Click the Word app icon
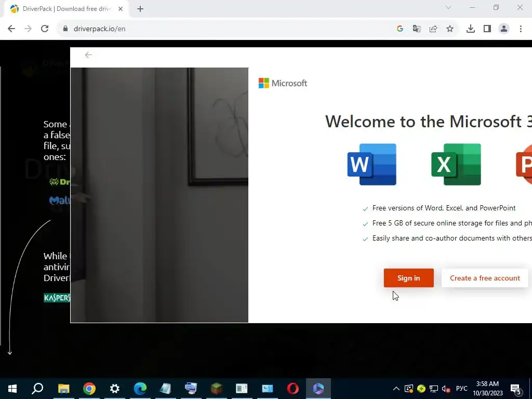Screen dimensions: 532x399 372,165
